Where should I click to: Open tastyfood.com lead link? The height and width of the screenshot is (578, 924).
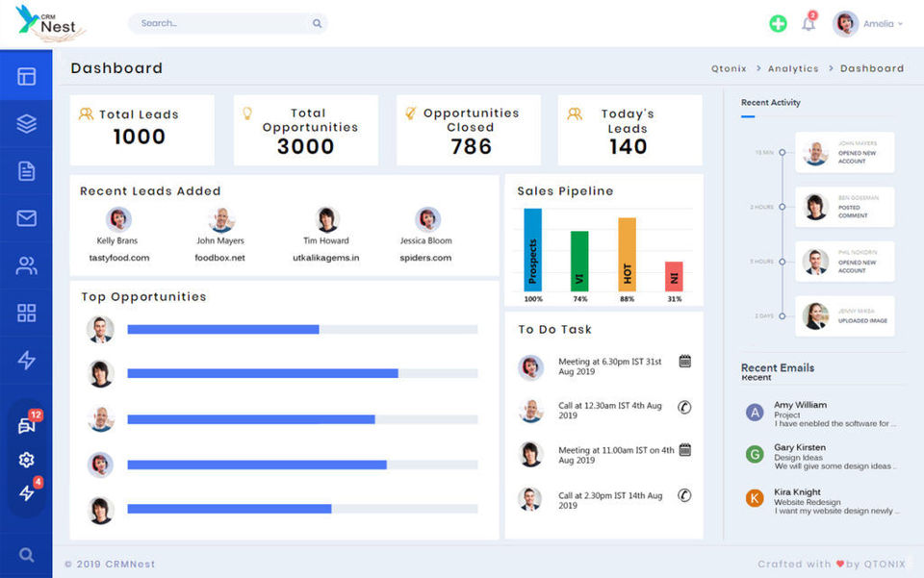point(119,258)
